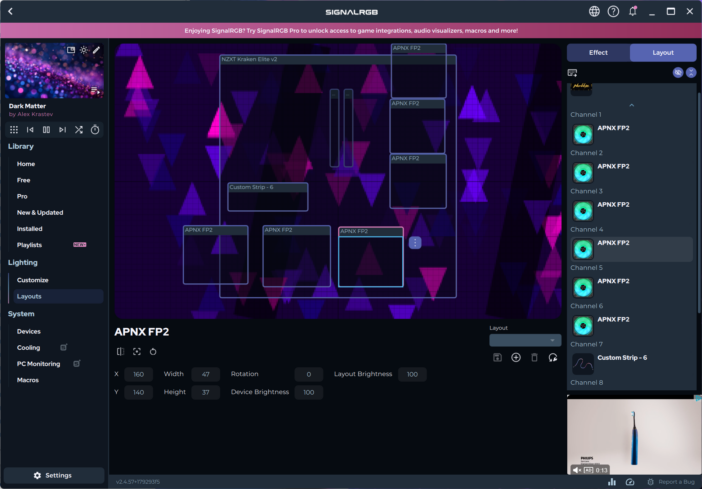Open the help question mark icon

click(613, 12)
